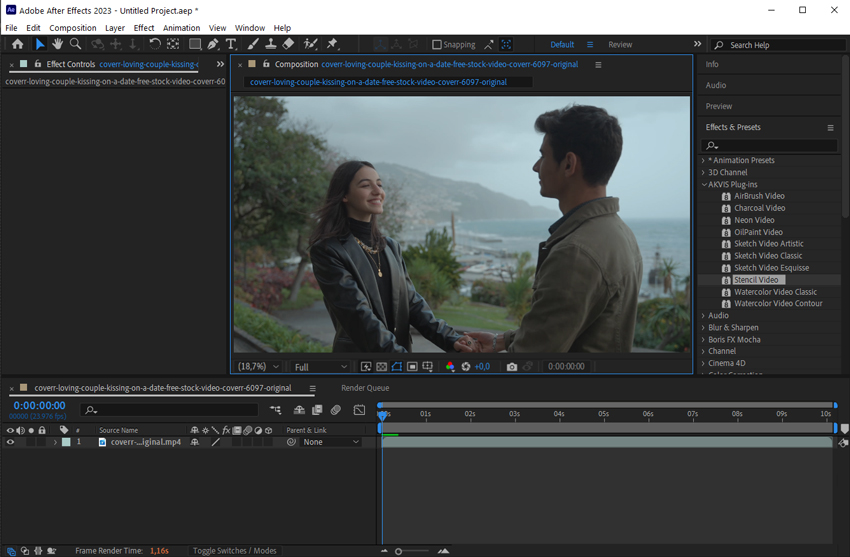The width and height of the screenshot is (850, 557).
Task: Toggle Frame Blending for the timeline
Action: pyautogui.click(x=317, y=410)
